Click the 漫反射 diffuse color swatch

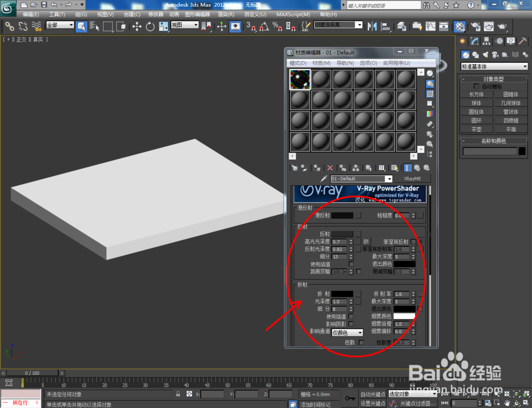(342, 215)
